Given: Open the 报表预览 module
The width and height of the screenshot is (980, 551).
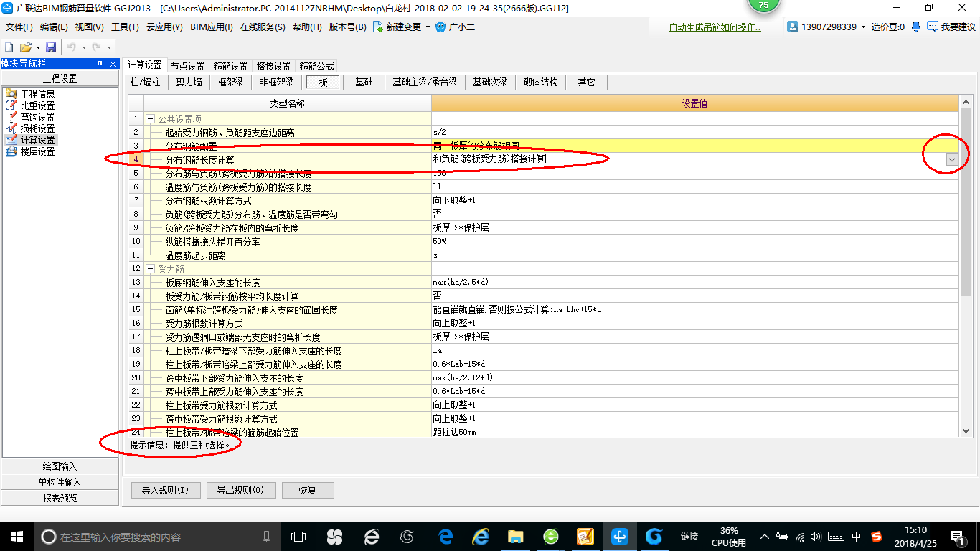Looking at the screenshot, I should tap(60, 498).
